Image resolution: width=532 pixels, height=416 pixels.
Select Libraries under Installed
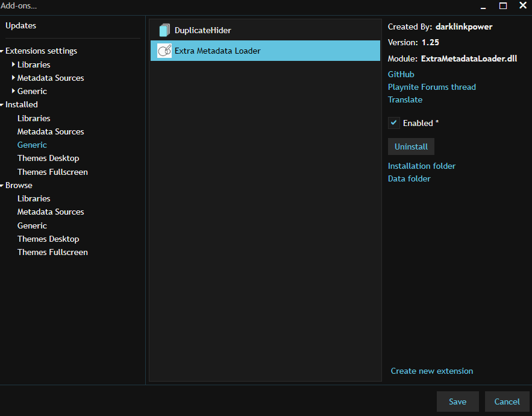(34, 118)
